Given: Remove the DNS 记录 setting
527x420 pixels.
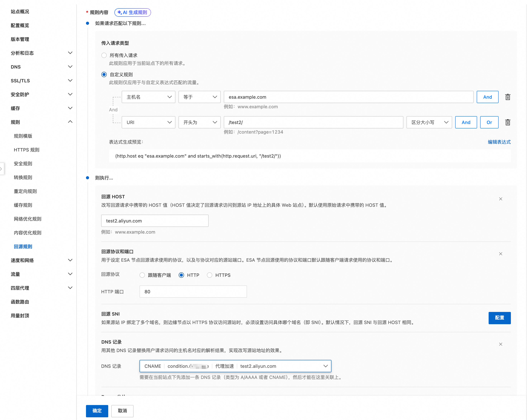Looking at the screenshot, I should 500,344.
